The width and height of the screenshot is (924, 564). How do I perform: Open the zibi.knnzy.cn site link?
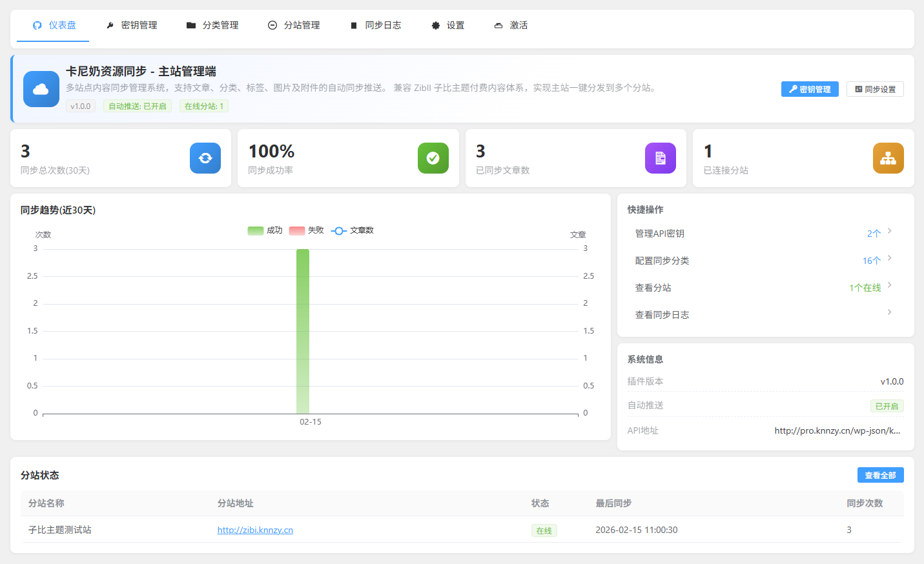pyautogui.click(x=255, y=530)
